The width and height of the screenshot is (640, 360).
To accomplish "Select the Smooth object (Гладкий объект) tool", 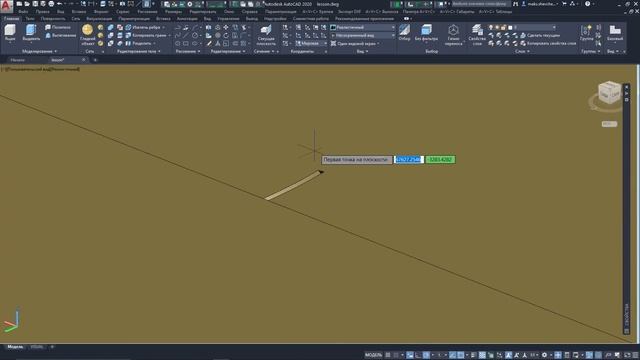I will [87, 35].
